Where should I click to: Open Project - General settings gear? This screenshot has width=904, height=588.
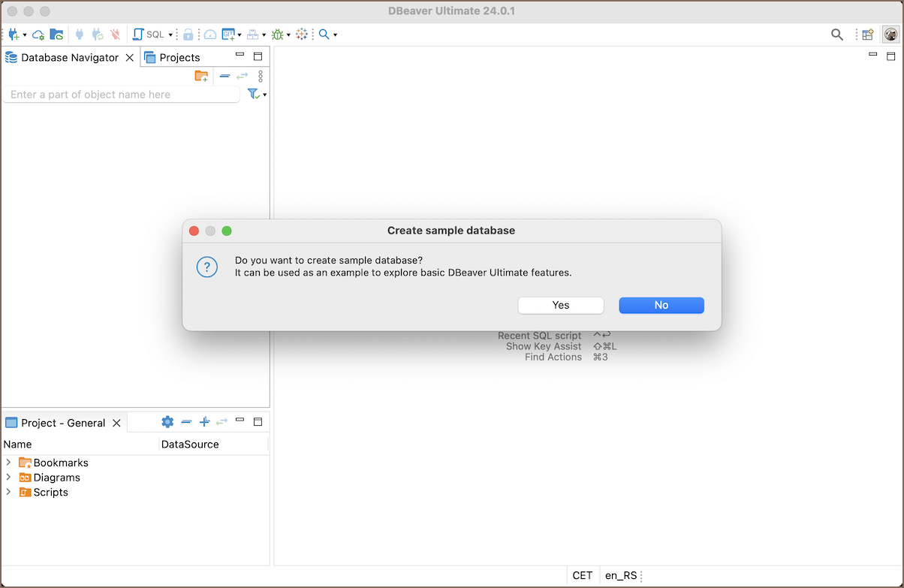pyautogui.click(x=167, y=422)
